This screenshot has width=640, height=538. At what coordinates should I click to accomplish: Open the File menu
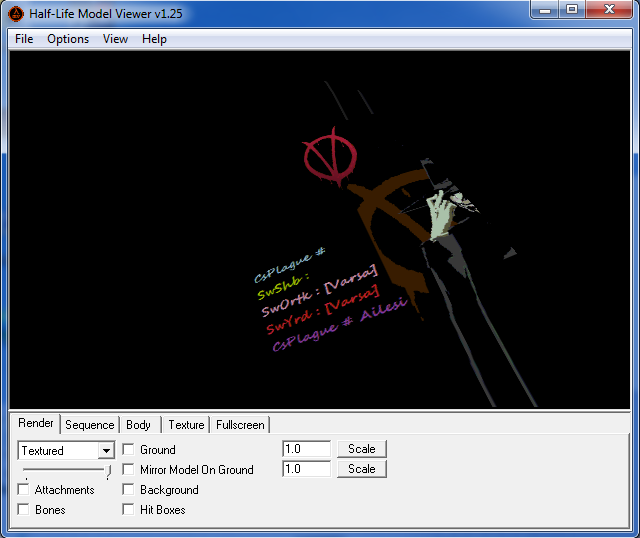[24, 39]
